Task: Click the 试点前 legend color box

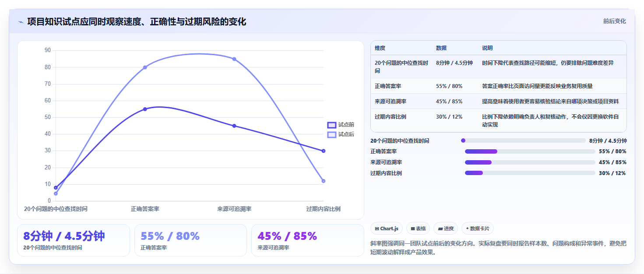Action: pos(332,125)
